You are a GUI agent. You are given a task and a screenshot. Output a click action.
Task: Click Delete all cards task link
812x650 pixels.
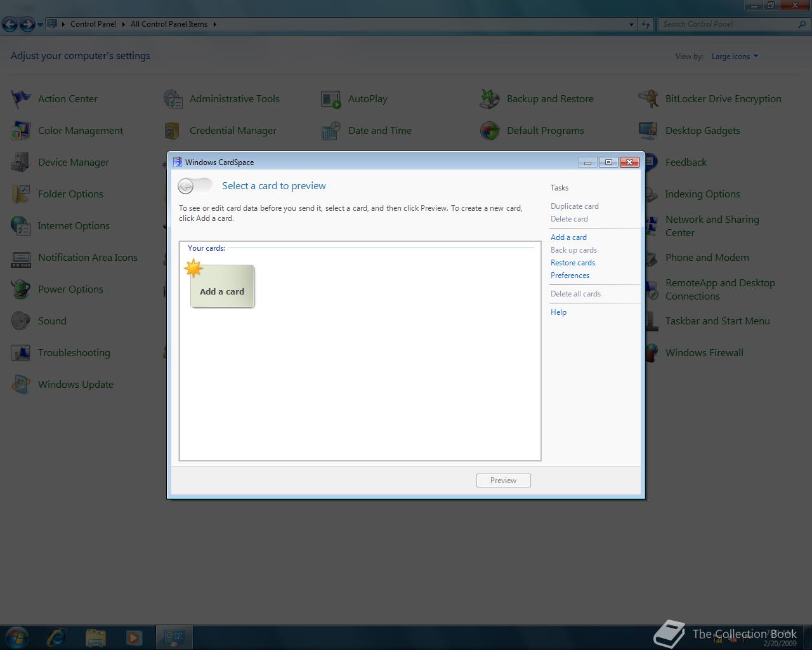point(575,294)
